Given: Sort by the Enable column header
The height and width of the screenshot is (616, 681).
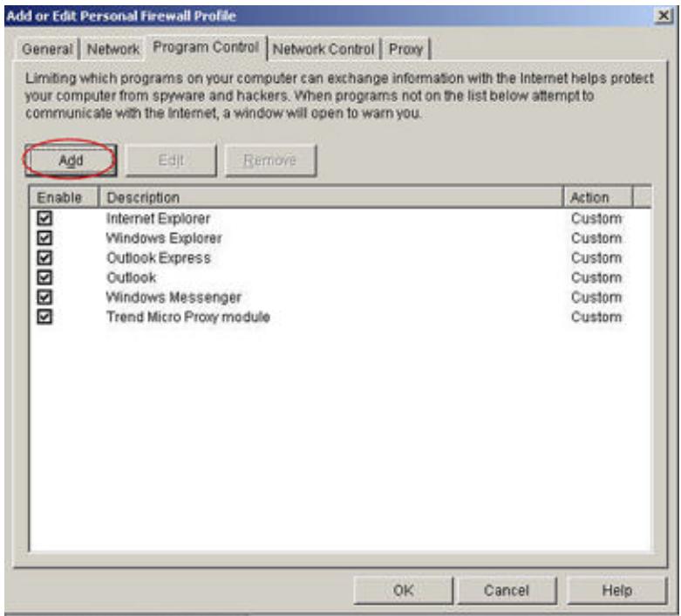Looking at the screenshot, I should (x=65, y=197).
